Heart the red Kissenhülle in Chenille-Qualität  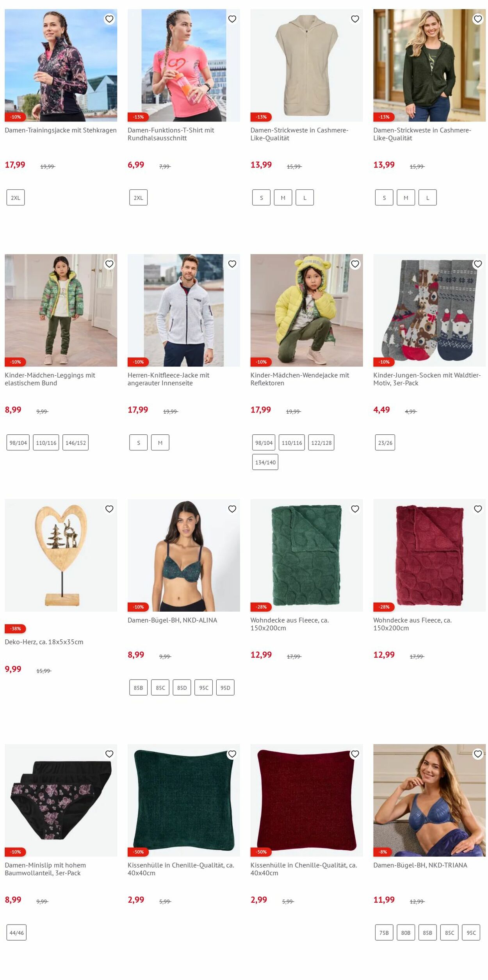pyautogui.click(x=355, y=753)
